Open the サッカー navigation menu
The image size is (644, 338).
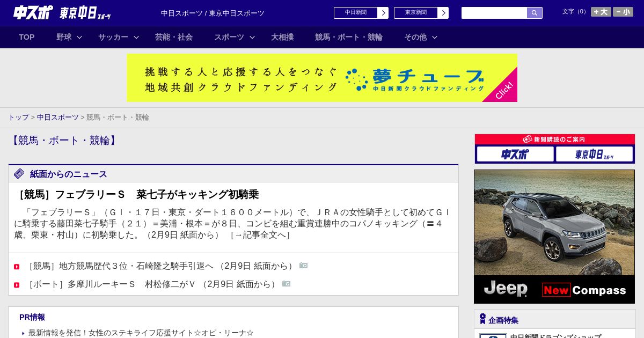(113, 37)
